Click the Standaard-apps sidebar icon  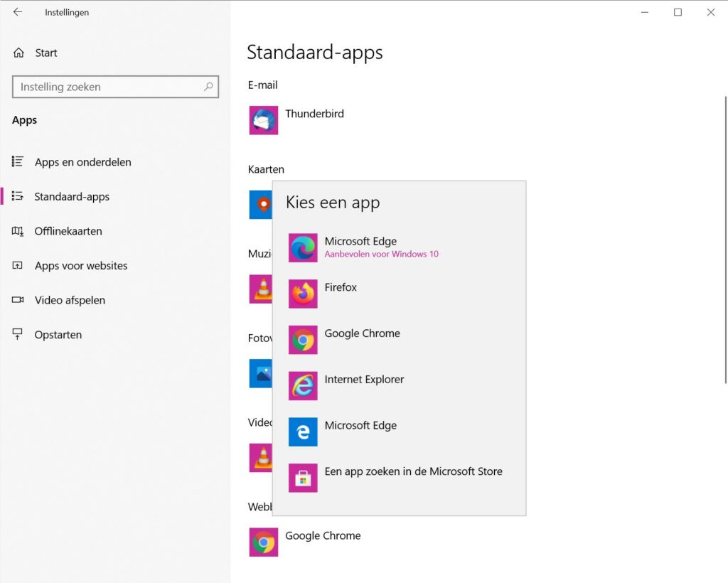[x=18, y=196]
